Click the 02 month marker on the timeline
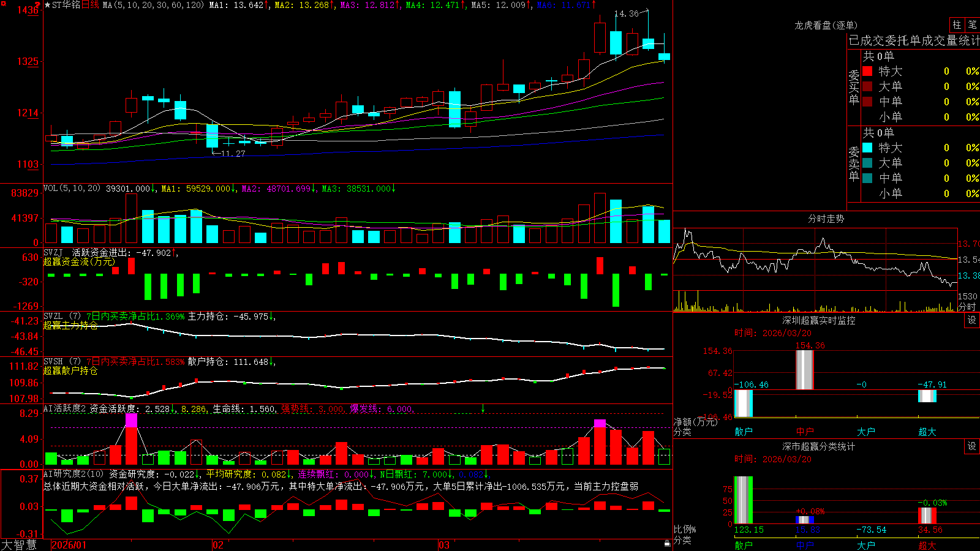The height and width of the screenshot is (551, 980). pyautogui.click(x=218, y=545)
